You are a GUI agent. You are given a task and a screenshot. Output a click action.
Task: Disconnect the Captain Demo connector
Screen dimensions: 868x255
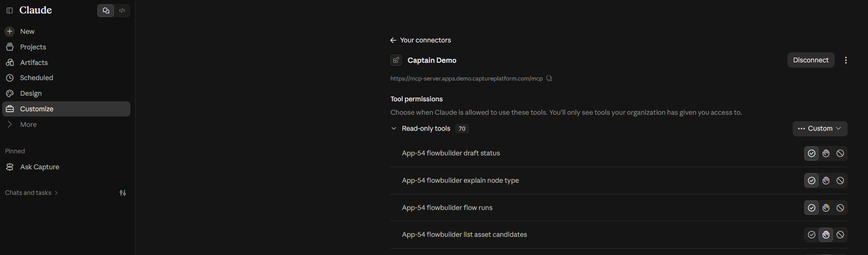coord(810,60)
